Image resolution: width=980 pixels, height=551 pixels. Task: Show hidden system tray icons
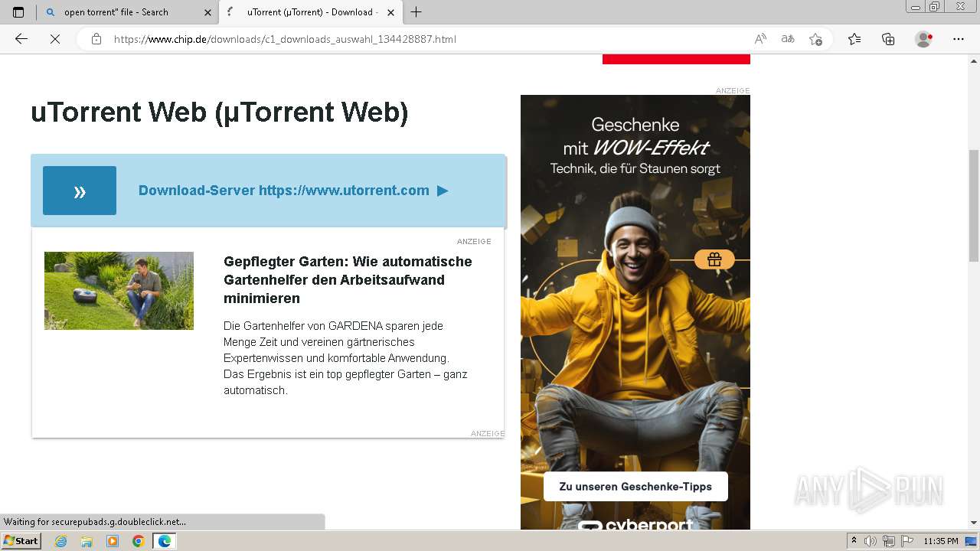(854, 541)
